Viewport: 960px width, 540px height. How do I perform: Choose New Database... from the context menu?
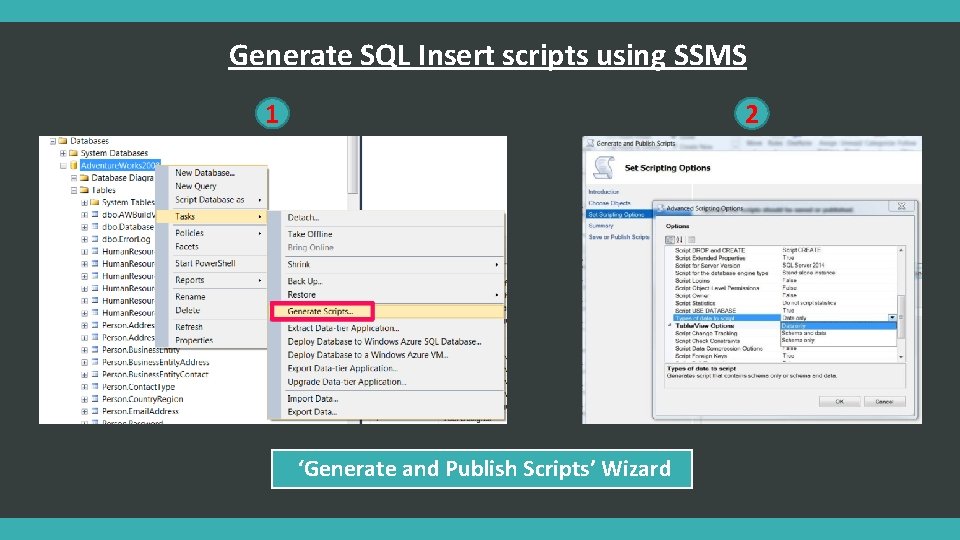click(205, 173)
